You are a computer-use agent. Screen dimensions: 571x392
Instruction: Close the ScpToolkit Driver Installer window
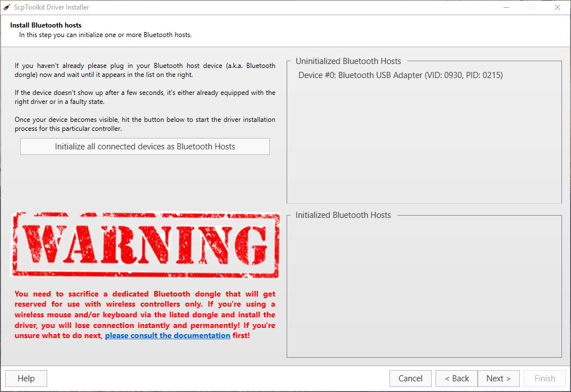(557, 7)
